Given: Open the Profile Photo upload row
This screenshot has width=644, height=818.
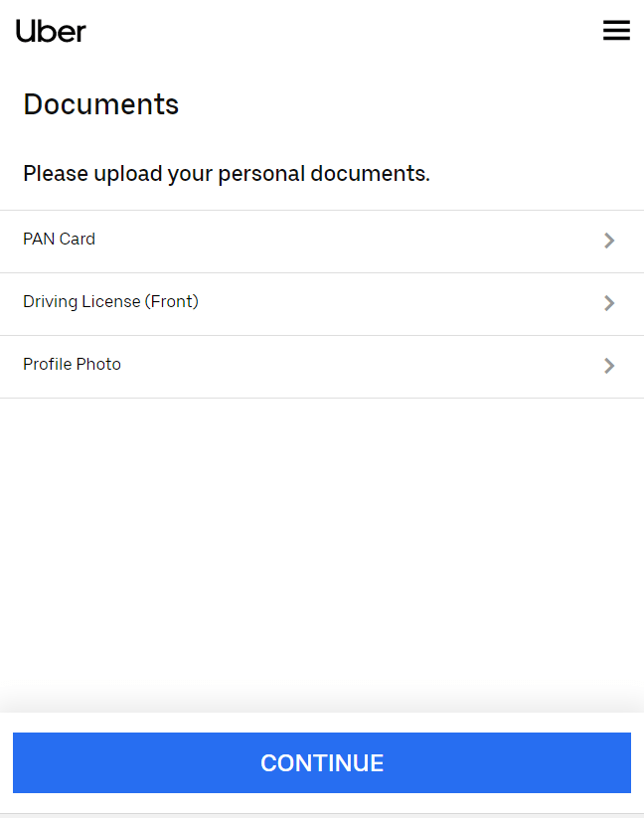Looking at the screenshot, I should 322,367.
